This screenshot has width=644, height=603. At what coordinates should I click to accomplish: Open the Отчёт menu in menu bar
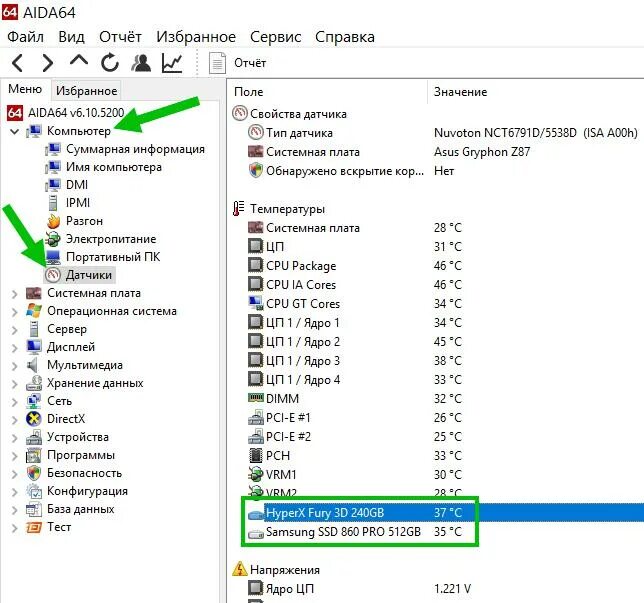tap(120, 37)
